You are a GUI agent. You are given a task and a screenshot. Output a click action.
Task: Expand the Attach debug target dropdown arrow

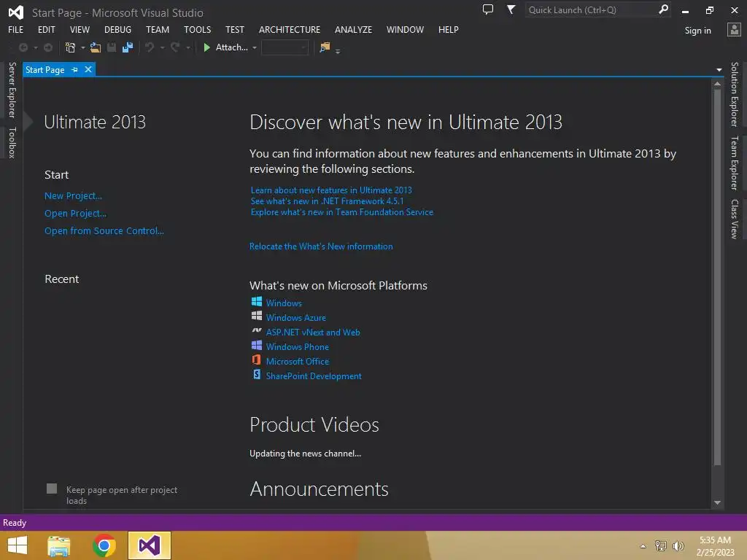255,47
